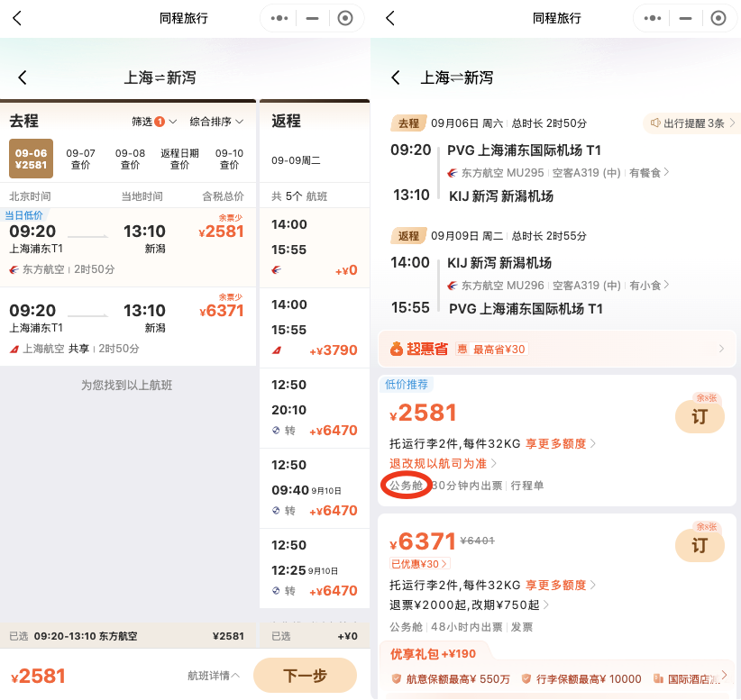741x700 pixels.
Task: Select the 09-08 查价 date tab
Action: click(130, 159)
